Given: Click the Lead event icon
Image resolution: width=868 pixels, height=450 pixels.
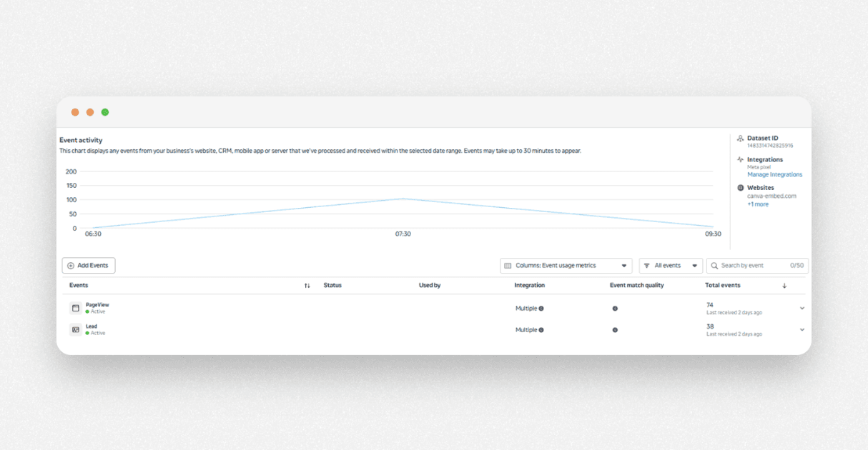Looking at the screenshot, I should point(76,330).
